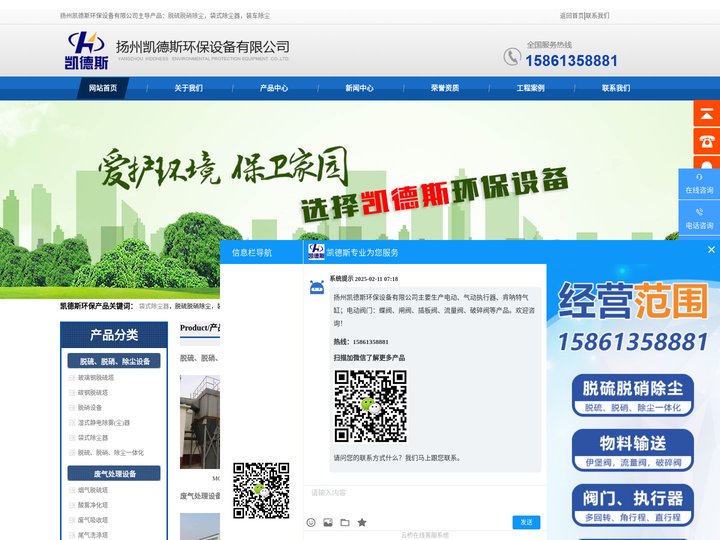The width and height of the screenshot is (720, 540).
Task: Click the 凯德斯 logo in the chat header
Action: (x=316, y=252)
